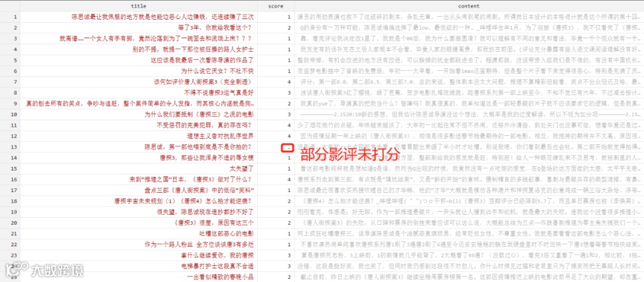Select content starting '网上疯狂吐槽唐探三'
Screen dimensions: 644x282
click(x=469, y=233)
